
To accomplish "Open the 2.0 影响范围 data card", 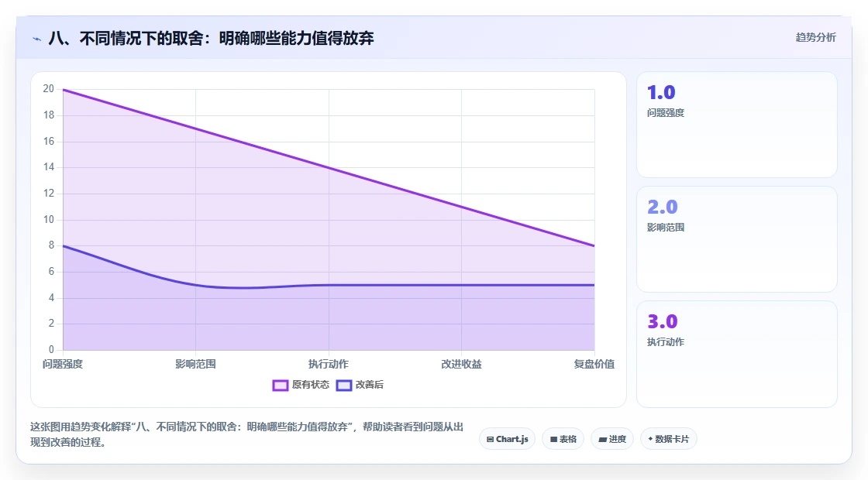I will (x=737, y=239).
